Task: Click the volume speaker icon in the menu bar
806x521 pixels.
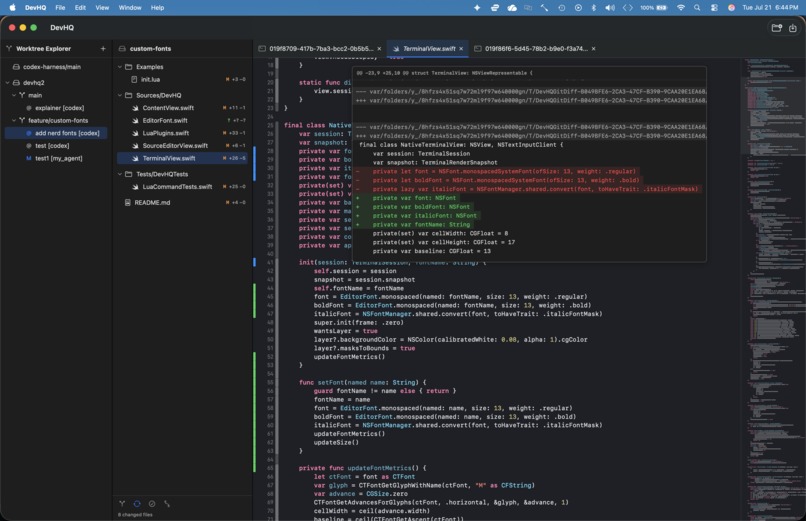Action: [610, 8]
